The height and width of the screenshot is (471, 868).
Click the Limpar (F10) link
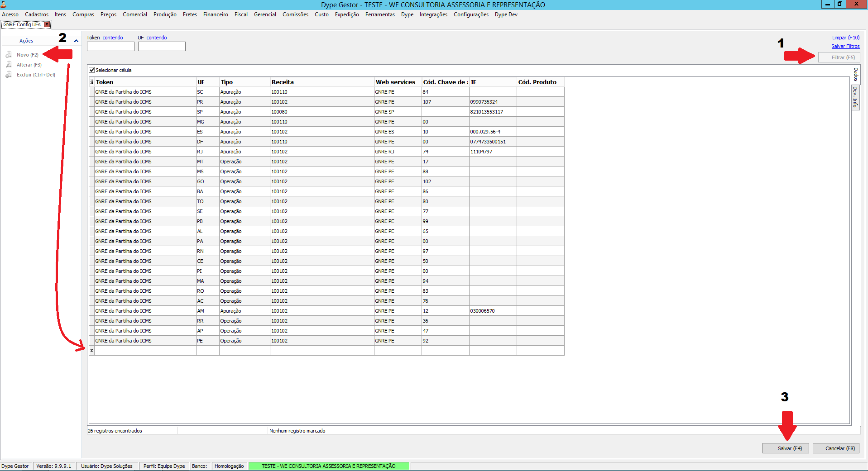pyautogui.click(x=846, y=38)
